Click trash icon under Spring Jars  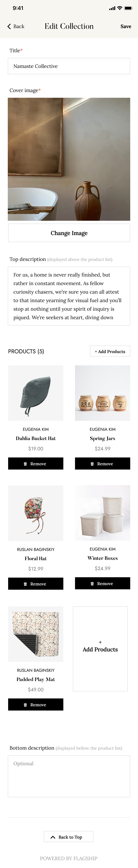(x=92, y=464)
